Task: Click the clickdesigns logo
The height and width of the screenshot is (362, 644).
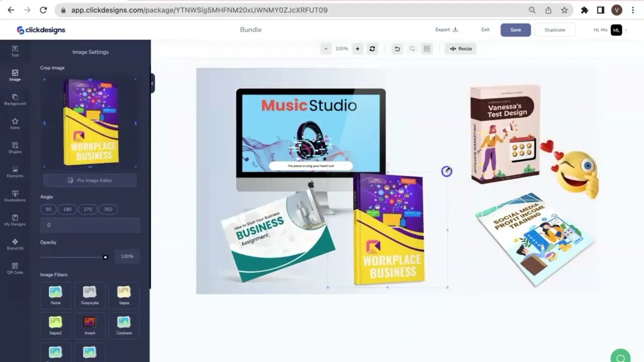Action: click(x=41, y=30)
